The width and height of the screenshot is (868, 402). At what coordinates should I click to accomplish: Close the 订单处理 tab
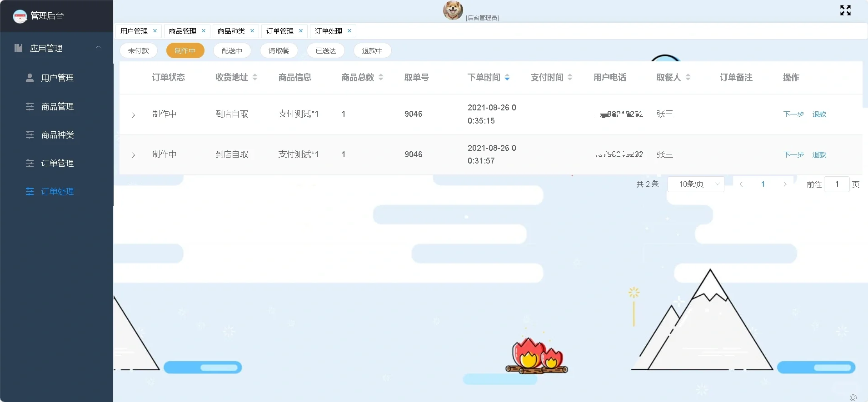[x=349, y=31]
